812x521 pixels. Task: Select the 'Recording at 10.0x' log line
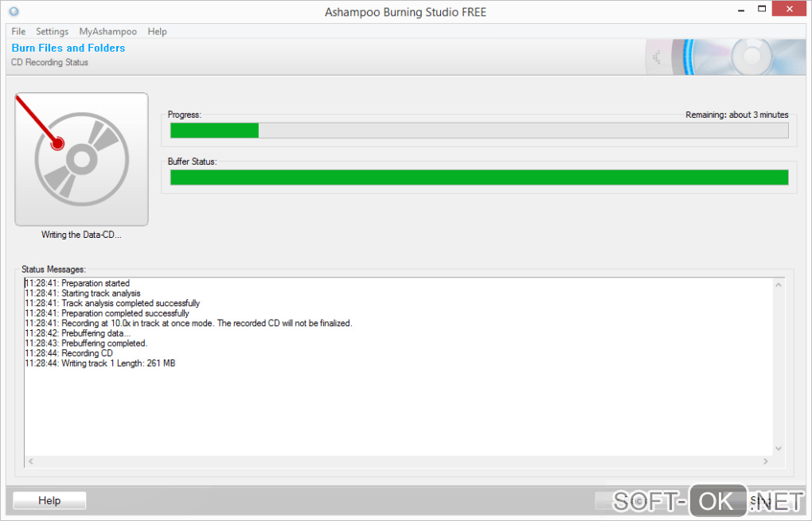189,324
